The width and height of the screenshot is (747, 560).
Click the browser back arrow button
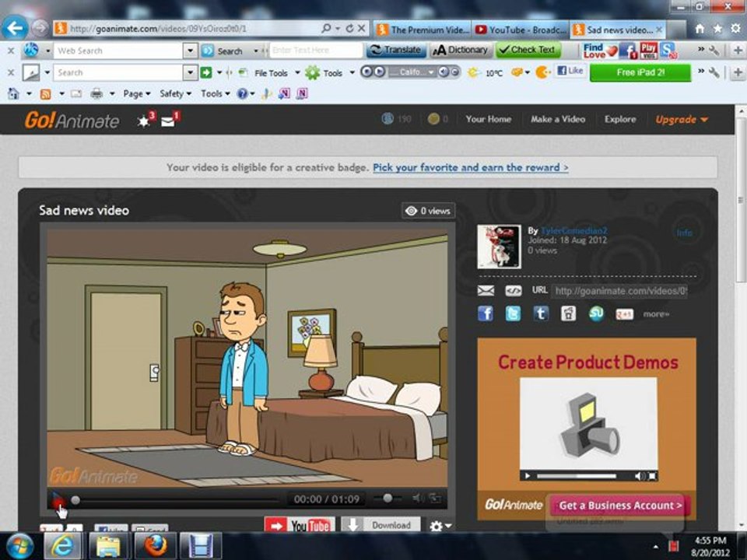14,28
